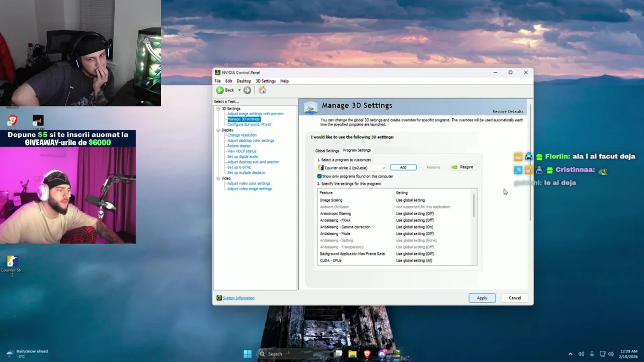Open Adjust image settings with preview
The image size is (644, 362).
255,114
